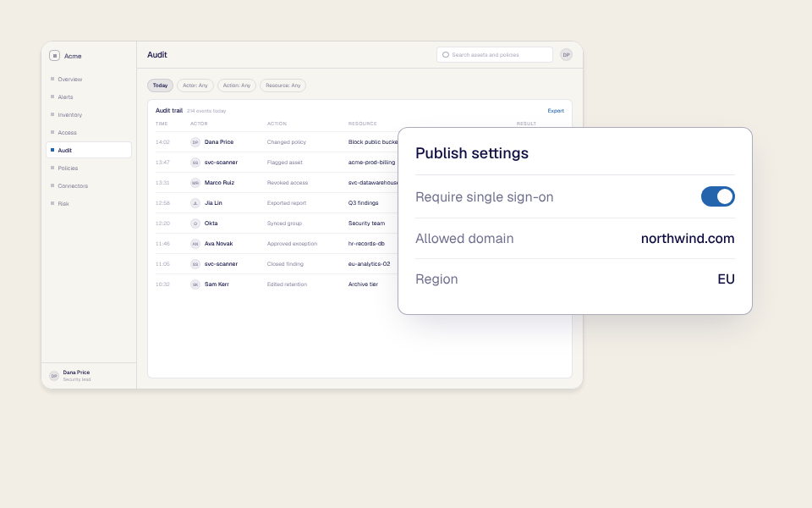Click TIME column header
The height and width of the screenshot is (508, 812).
click(x=162, y=124)
